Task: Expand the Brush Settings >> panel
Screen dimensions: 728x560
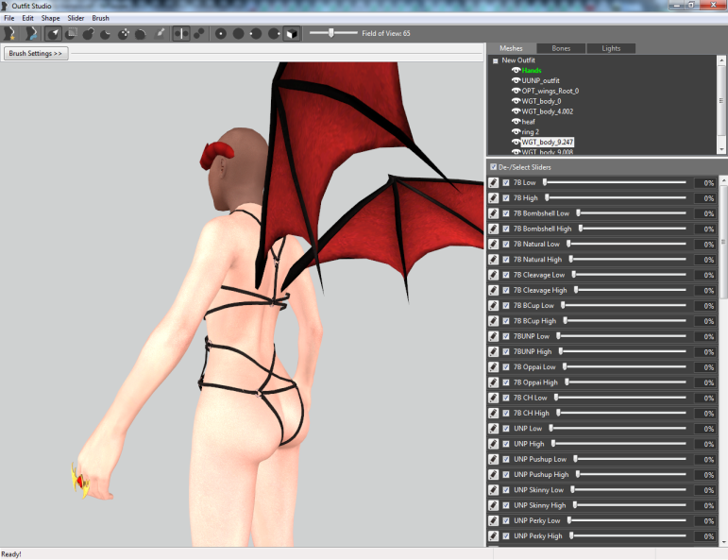Action: pos(36,54)
